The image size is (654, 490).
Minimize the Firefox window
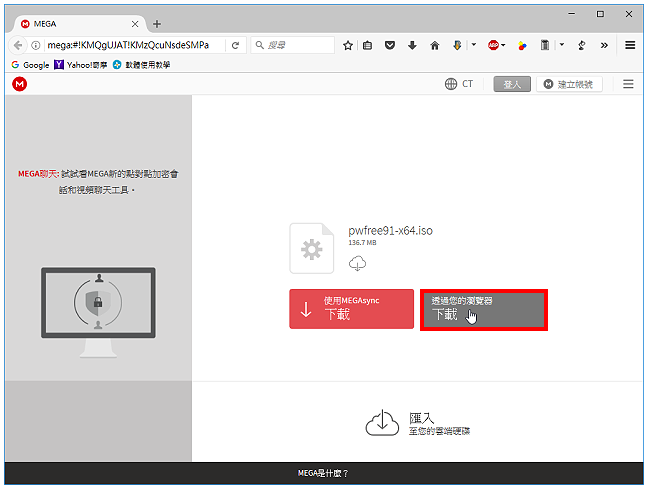pos(571,14)
